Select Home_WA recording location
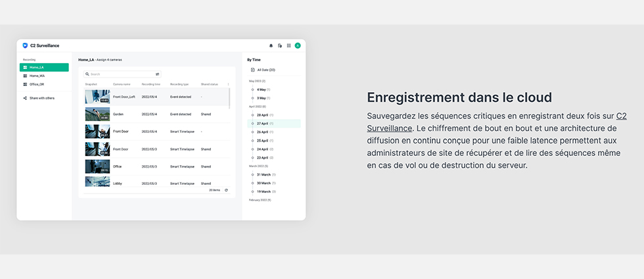644x279 pixels. coord(37,76)
